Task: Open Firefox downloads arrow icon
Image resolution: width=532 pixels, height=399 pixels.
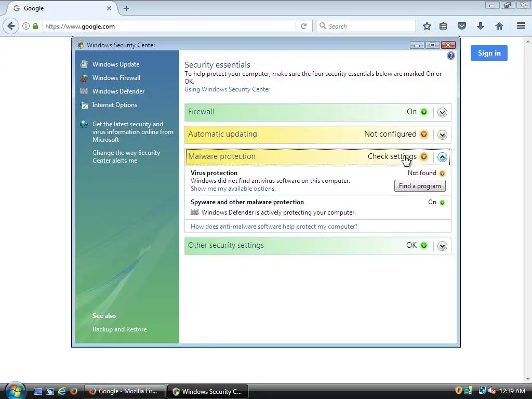Action: click(481, 26)
